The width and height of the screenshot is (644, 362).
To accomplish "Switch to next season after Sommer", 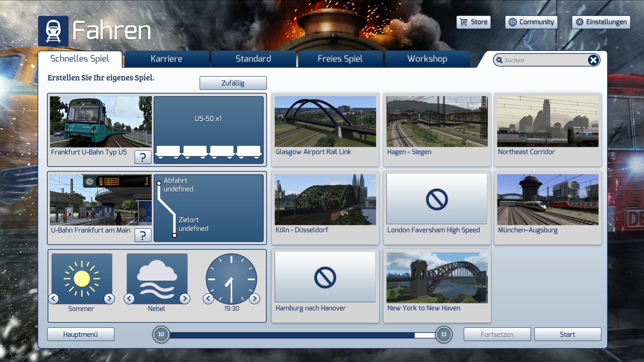I will point(109,298).
